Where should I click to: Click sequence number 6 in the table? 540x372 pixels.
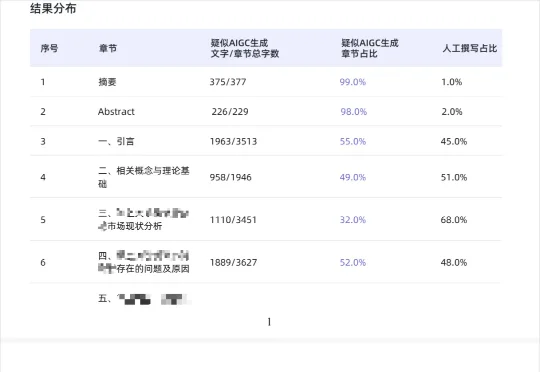click(x=43, y=262)
